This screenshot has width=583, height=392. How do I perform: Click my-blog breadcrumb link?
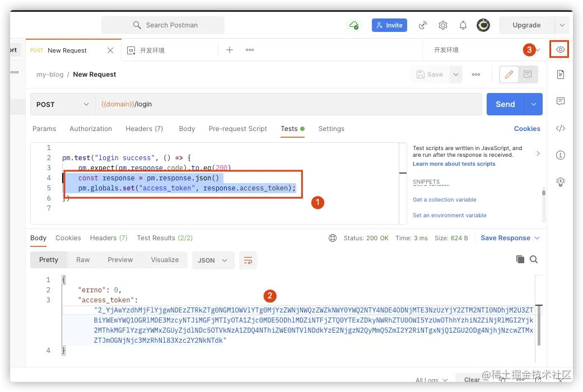pos(50,74)
